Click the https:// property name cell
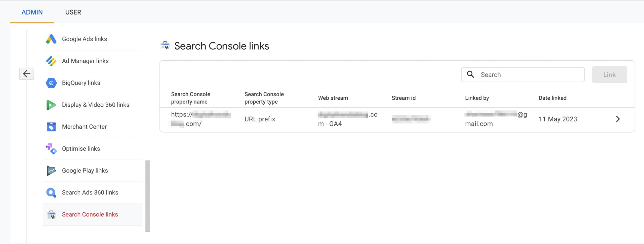The height and width of the screenshot is (244, 644). point(201,119)
